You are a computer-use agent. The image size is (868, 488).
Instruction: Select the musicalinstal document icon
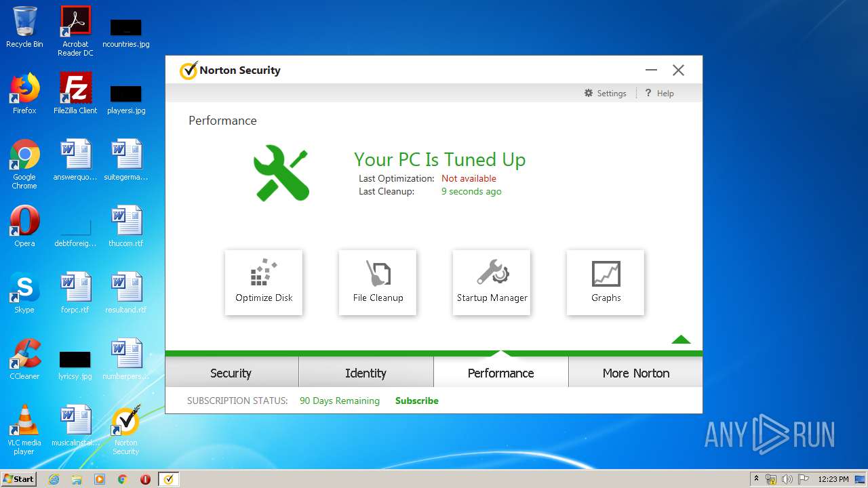click(75, 426)
